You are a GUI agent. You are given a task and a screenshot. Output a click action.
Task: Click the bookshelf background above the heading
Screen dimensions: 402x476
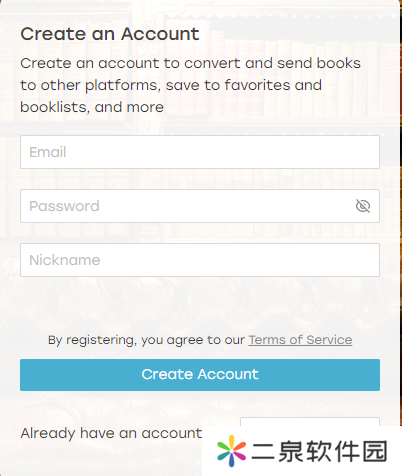[200, 12]
